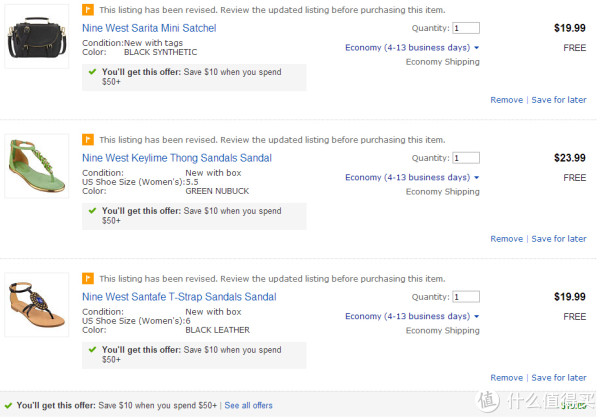Remove the Sarita Mini Satchel from cart
The width and height of the screenshot is (600, 418).
[507, 100]
